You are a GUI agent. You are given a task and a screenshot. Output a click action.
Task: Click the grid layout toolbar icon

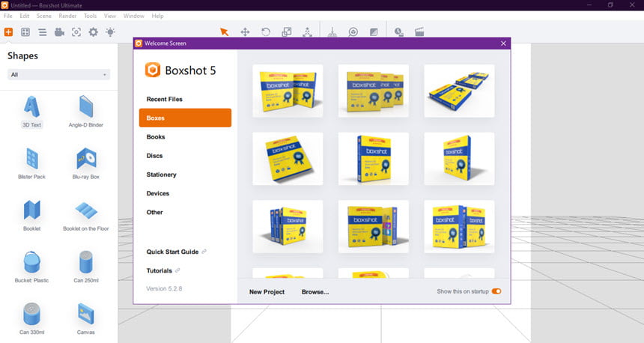coord(25,31)
